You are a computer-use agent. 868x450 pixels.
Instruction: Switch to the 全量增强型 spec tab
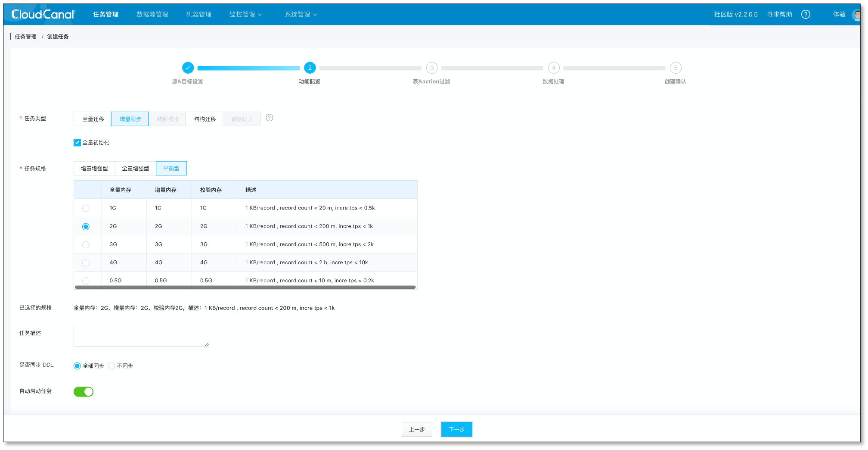(135, 169)
